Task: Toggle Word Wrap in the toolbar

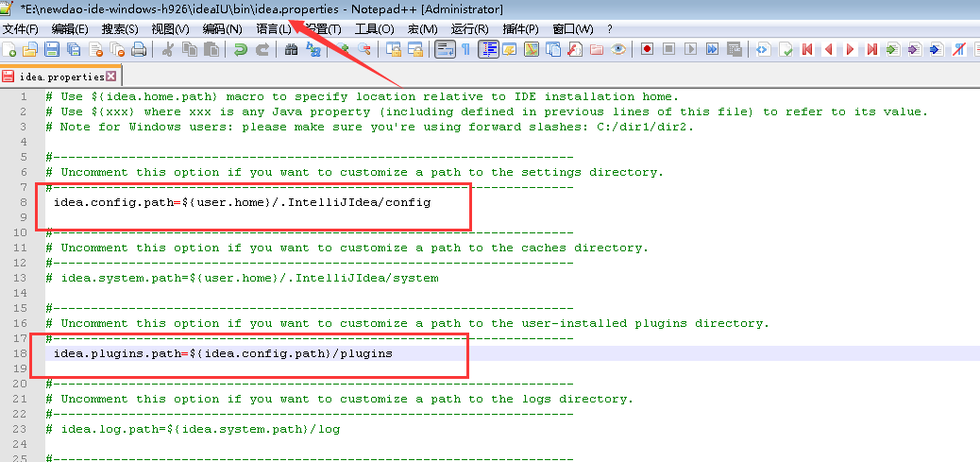Action: click(445, 49)
